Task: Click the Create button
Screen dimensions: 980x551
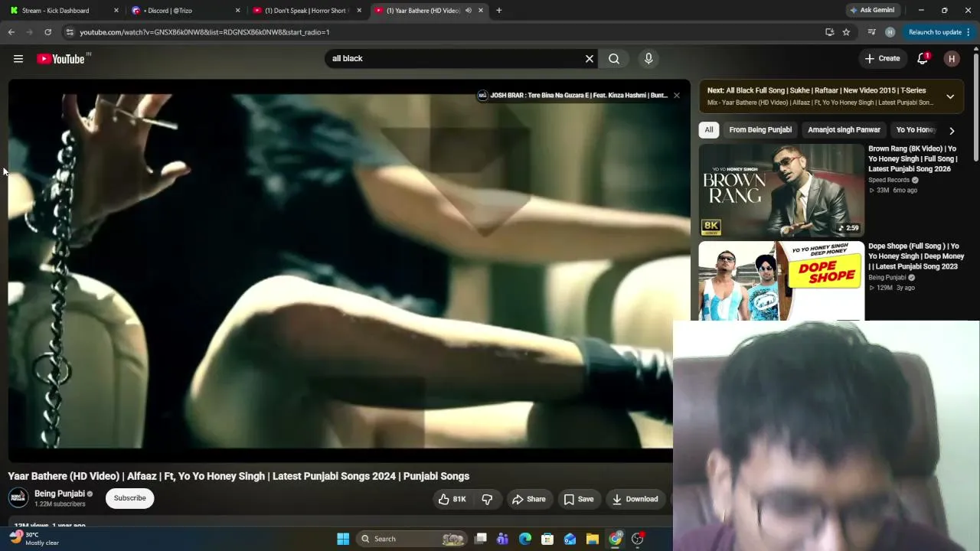Action: (x=882, y=59)
